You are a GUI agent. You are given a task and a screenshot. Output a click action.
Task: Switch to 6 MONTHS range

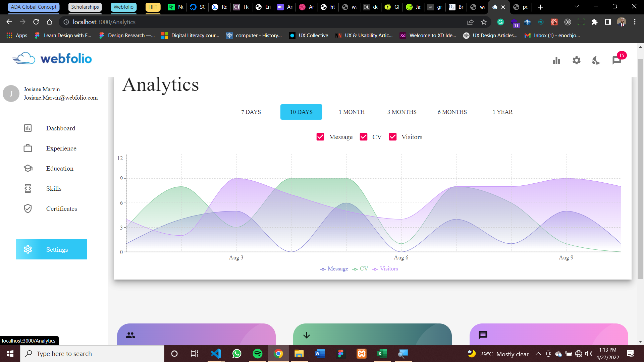[x=452, y=112]
